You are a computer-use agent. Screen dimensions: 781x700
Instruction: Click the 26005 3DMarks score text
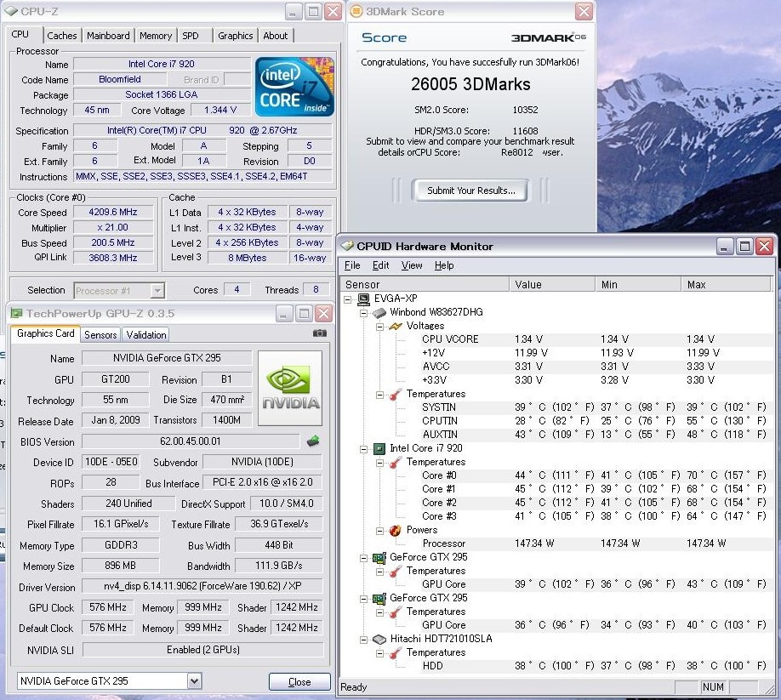click(470, 84)
